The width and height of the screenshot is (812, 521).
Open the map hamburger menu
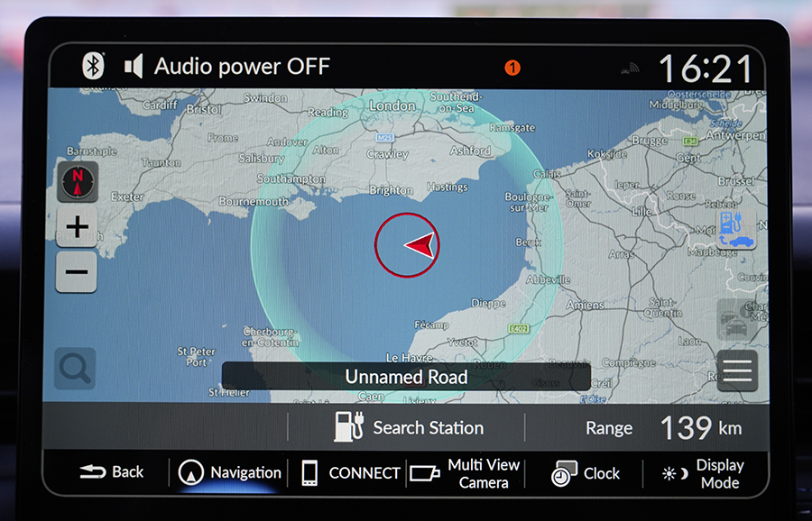click(737, 370)
